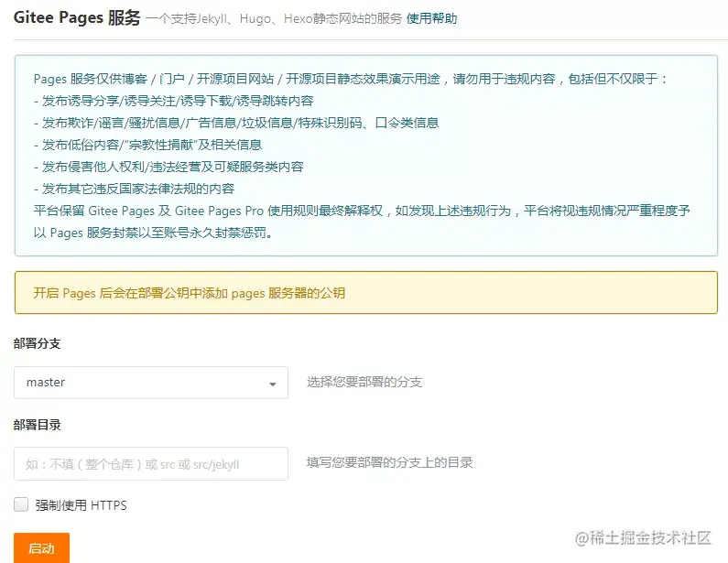Click the line 发布欺诈/谣言/骚扰信息 rule
Viewport: 728px width, 563px height.
[x=236, y=123]
